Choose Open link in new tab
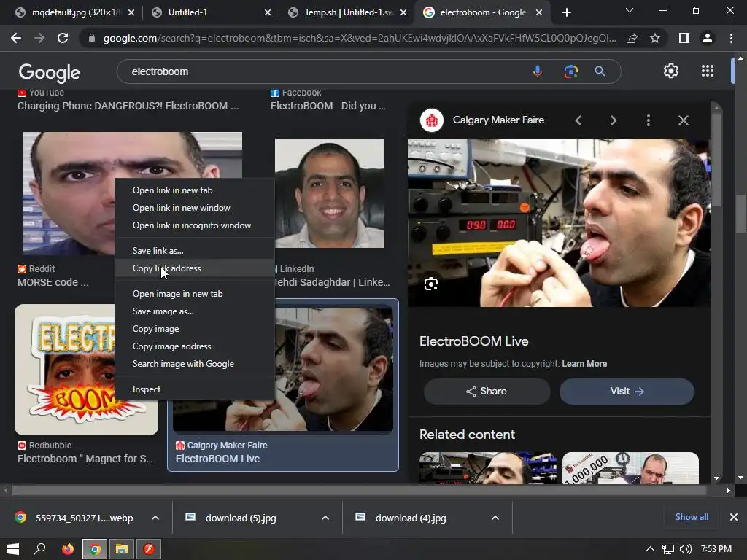 pos(194,190)
